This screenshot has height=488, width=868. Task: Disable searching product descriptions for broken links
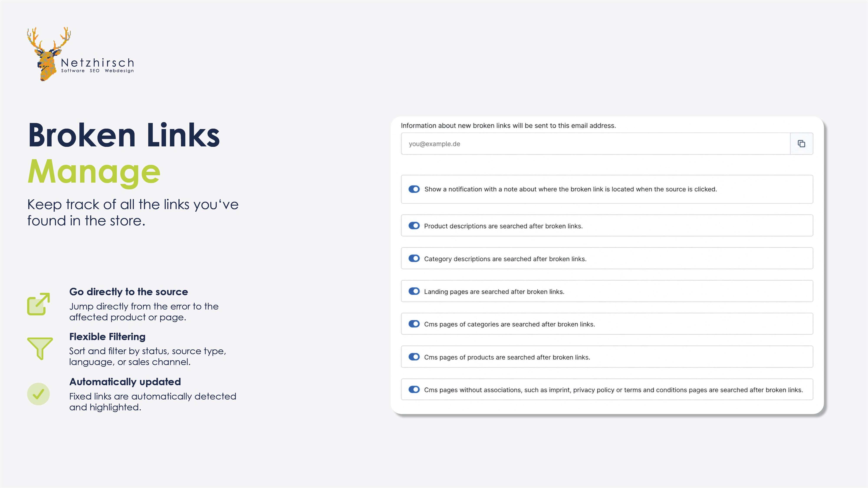414,226
